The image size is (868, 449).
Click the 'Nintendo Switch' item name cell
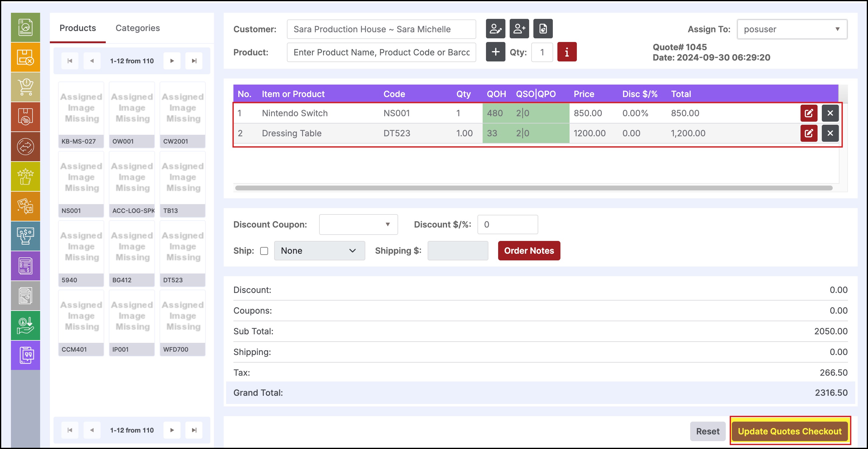coord(294,113)
